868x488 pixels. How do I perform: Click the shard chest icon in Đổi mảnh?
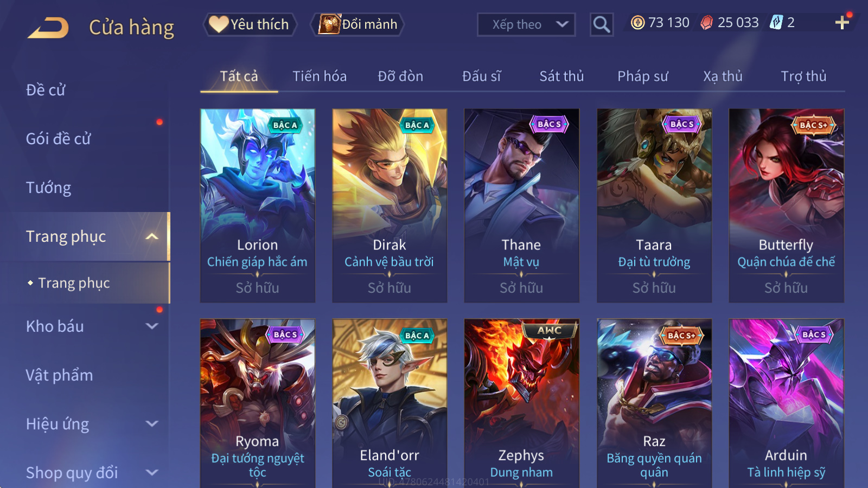pyautogui.click(x=329, y=24)
